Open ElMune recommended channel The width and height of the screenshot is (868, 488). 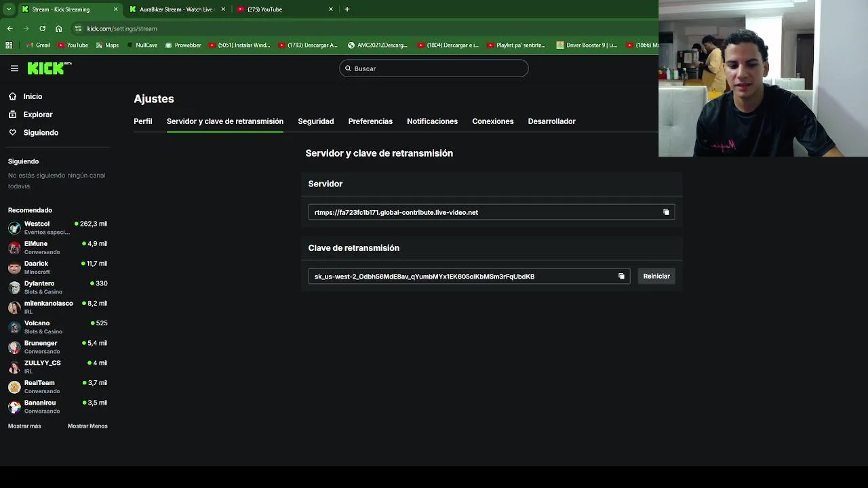coord(58,247)
